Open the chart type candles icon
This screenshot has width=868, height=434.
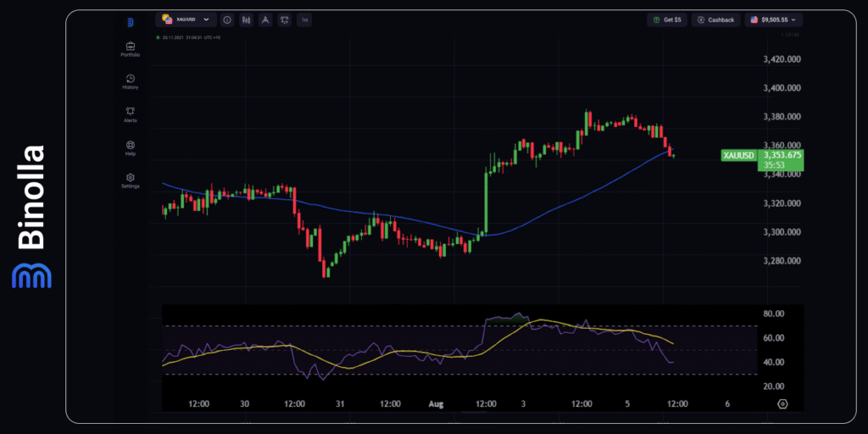tap(247, 19)
